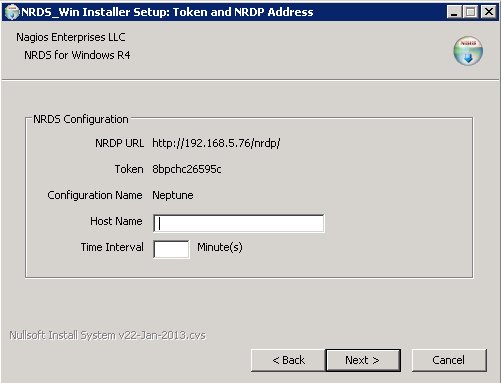The image size is (501, 383).
Task: Close the installer window with X
Action: pyautogui.click(x=489, y=12)
